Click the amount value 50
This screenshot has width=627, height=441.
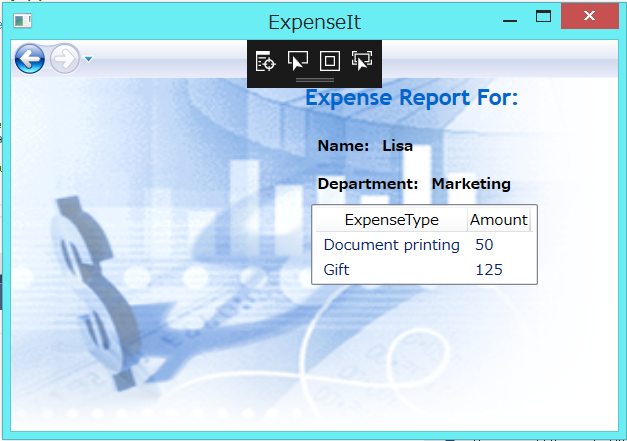pos(484,245)
